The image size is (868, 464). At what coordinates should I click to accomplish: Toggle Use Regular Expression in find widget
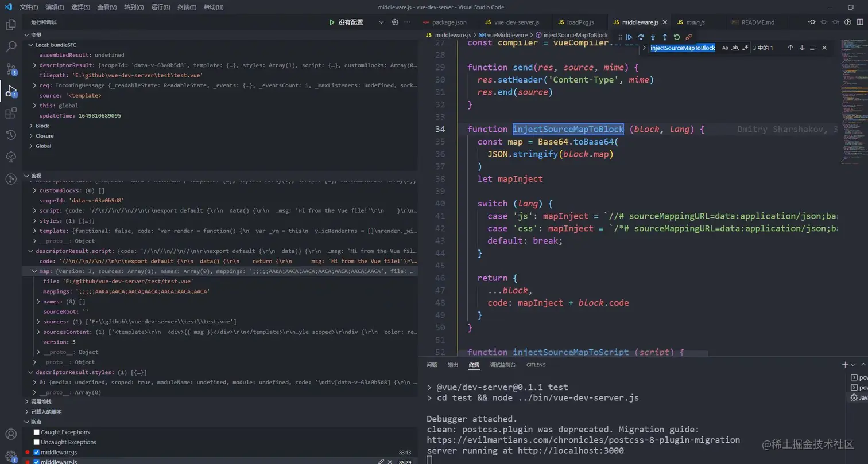[745, 48]
